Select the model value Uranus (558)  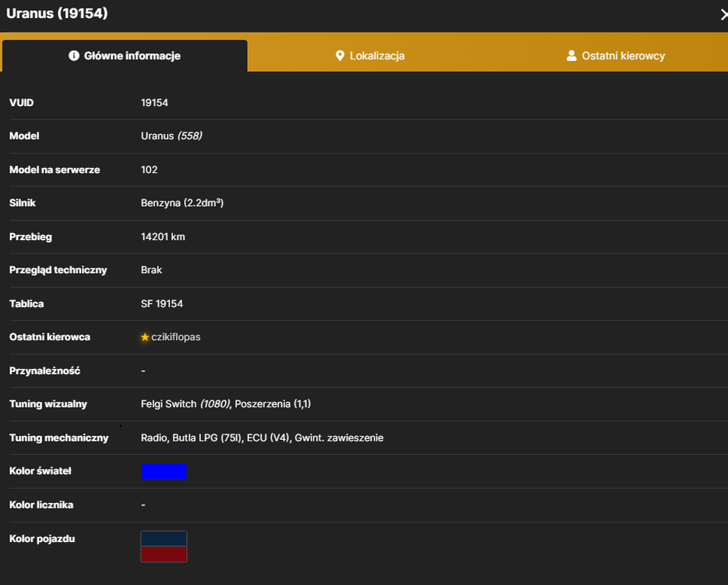[x=171, y=136]
